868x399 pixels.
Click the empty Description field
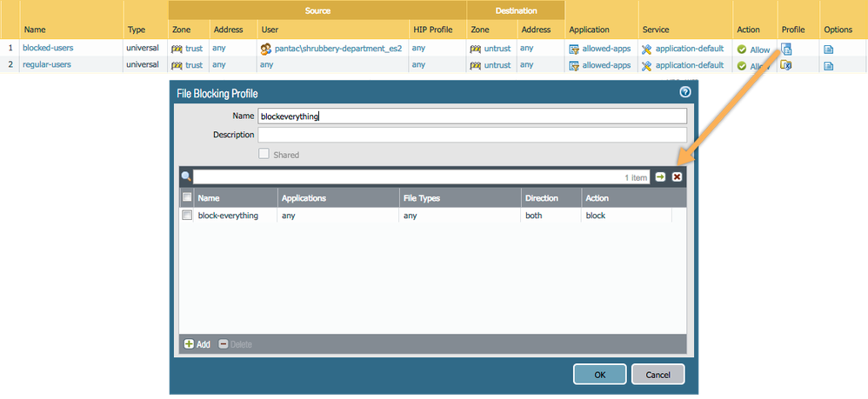click(471, 135)
